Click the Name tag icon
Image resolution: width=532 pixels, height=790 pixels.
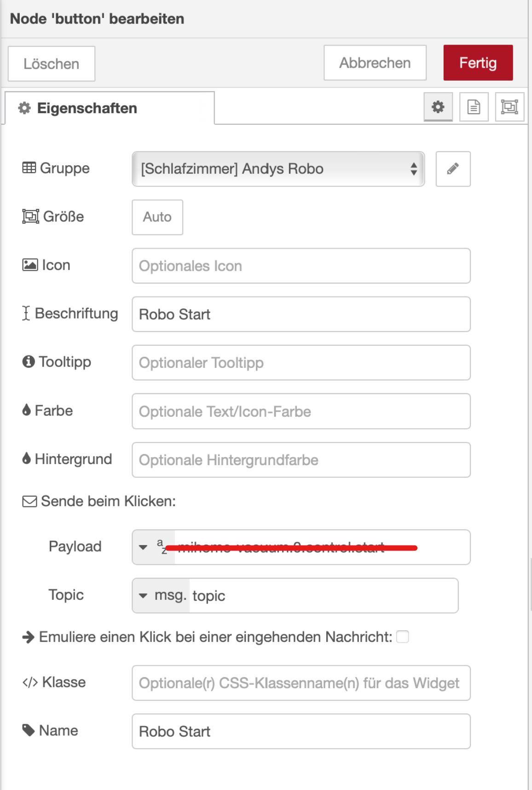click(29, 730)
